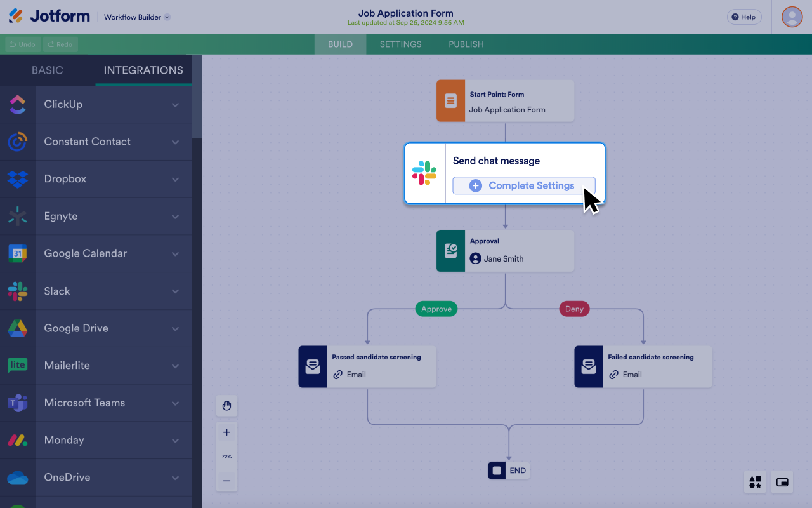Click the END node
The image size is (812, 508).
coord(509,471)
